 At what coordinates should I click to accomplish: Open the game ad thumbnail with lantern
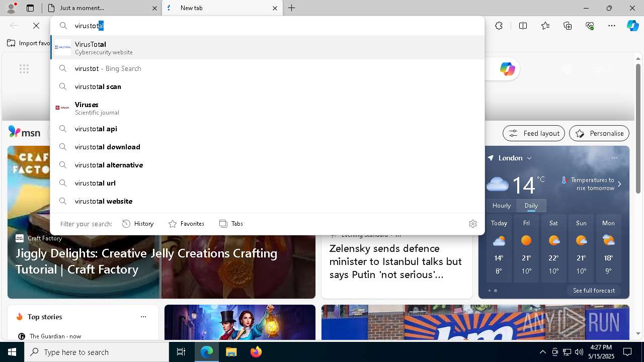click(x=240, y=322)
